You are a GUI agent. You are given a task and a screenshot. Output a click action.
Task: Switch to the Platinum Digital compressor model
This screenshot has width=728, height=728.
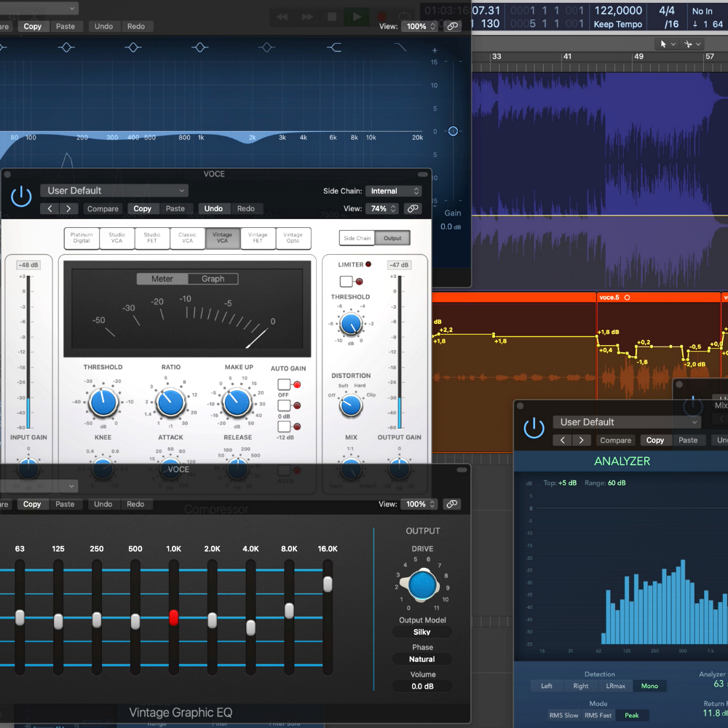click(82, 238)
